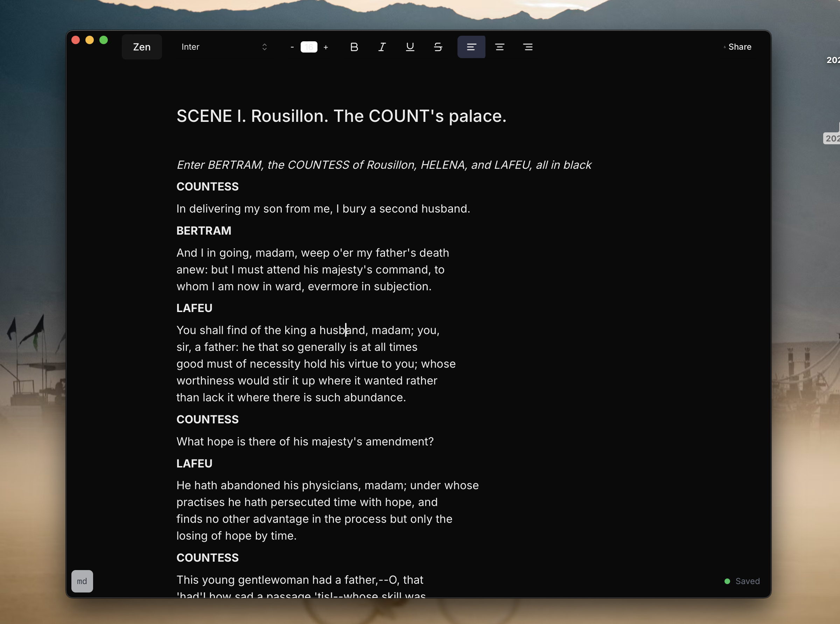Click line "What hope is there of his majesty's amendment?"
The height and width of the screenshot is (624, 840).
(x=305, y=441)
